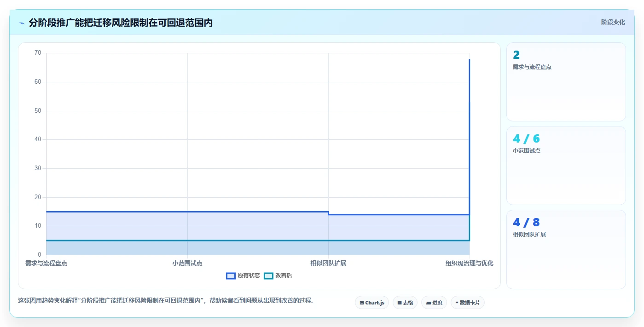Click the value 4 / 6
The height and width of the screenshot is (327, 644).
click(x=526, y=138)
